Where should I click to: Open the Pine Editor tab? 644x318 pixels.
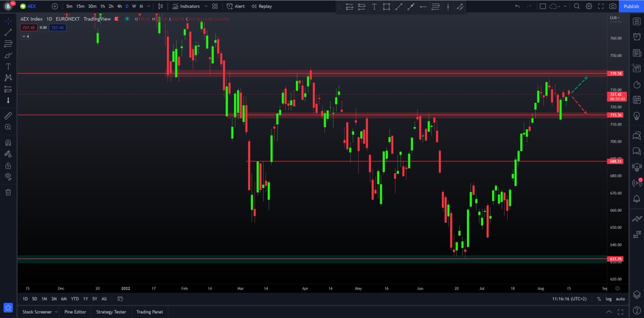click(x=76, y=312)
